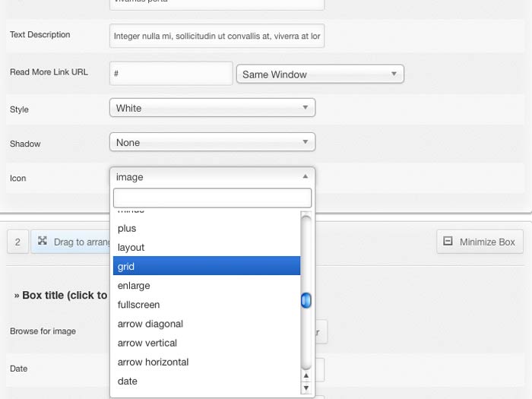Pick the 'layout' icon option
Image resolution: width=532 pixels, height=399 pixels.
[205, 247]
